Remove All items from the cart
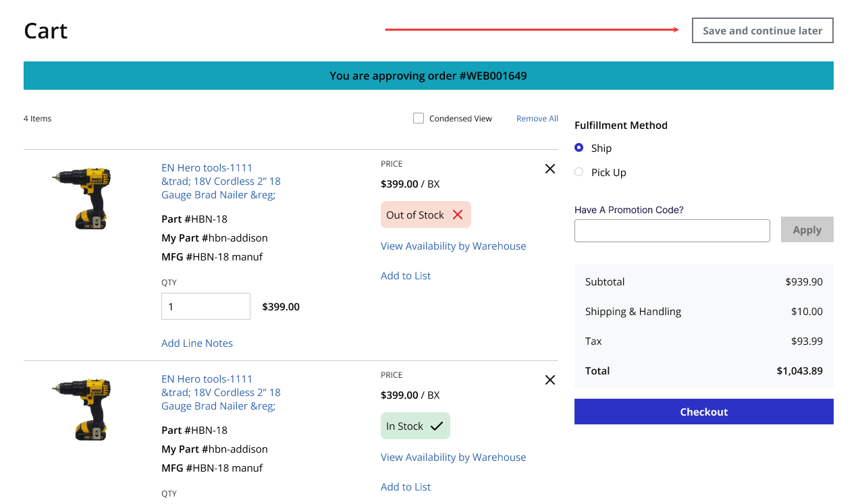This screenshot has width=858, height=504. 537,119
